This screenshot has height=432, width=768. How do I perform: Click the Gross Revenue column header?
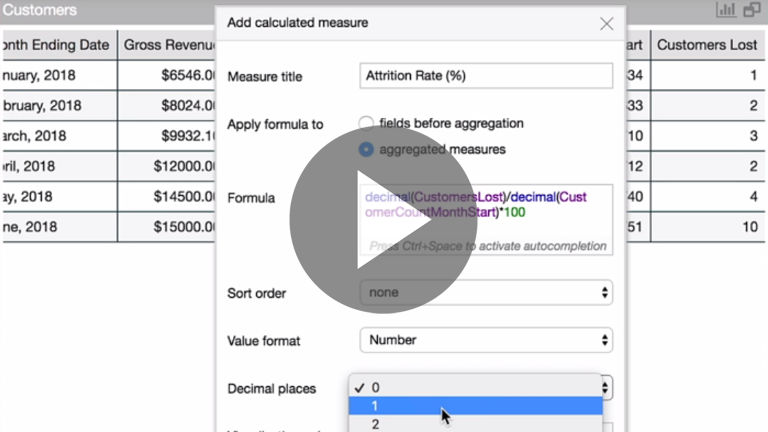click(x=168, y=45)
